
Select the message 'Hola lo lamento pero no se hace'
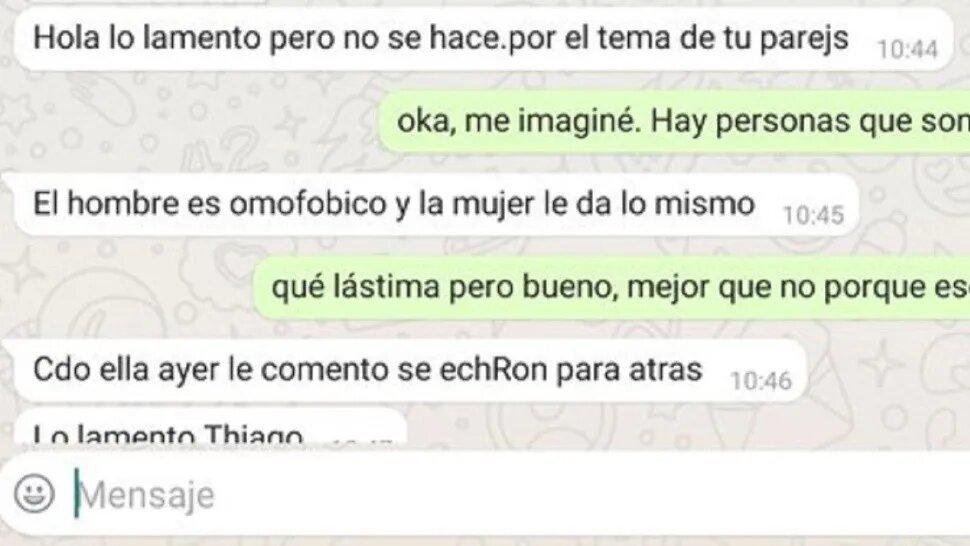483,39
